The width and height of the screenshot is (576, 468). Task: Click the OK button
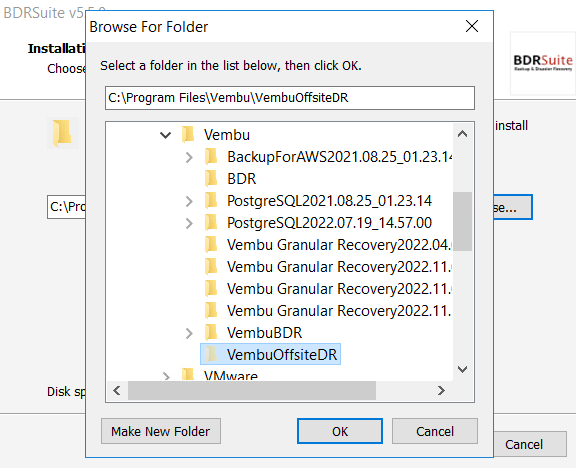pos(340,431)
